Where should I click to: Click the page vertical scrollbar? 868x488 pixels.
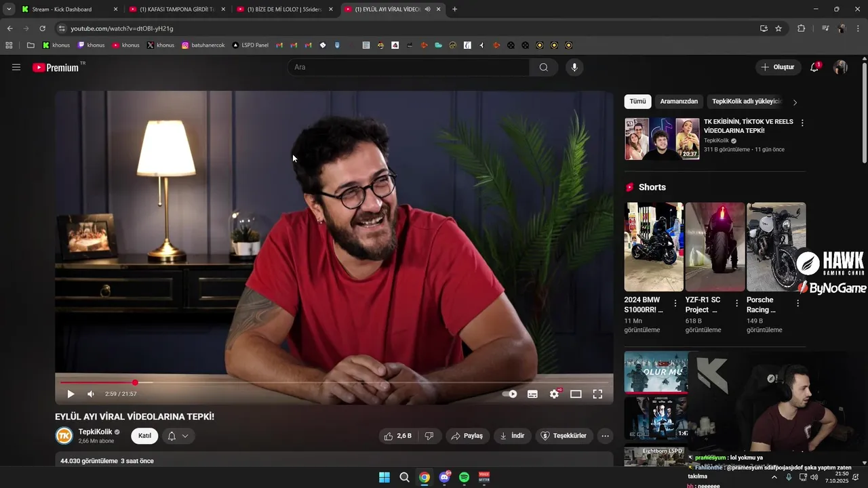[864, 113]
